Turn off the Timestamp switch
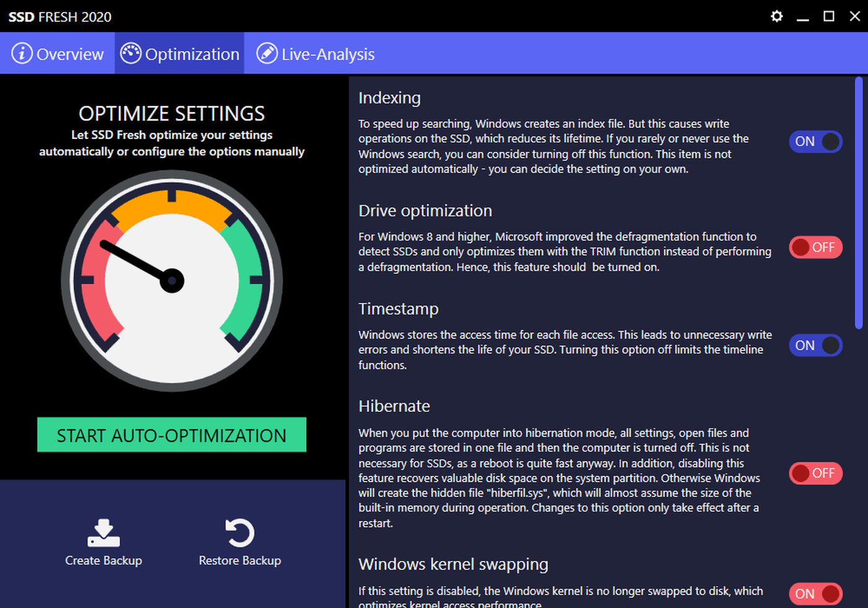This screenshot has width=868, height=608. tap(815, 346)
